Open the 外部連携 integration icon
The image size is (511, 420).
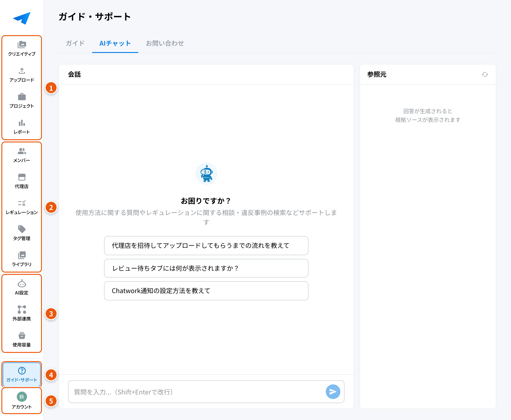pos(22,310)
